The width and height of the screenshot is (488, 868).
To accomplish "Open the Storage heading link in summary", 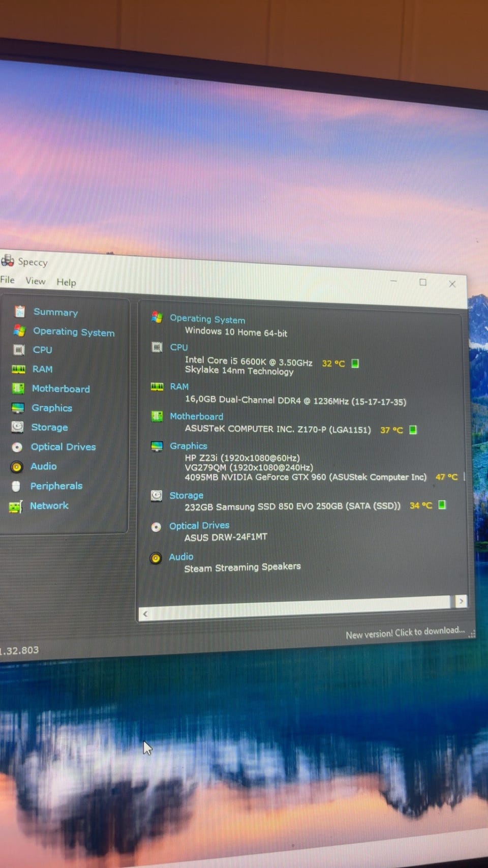I will click(x=186, y=495).
